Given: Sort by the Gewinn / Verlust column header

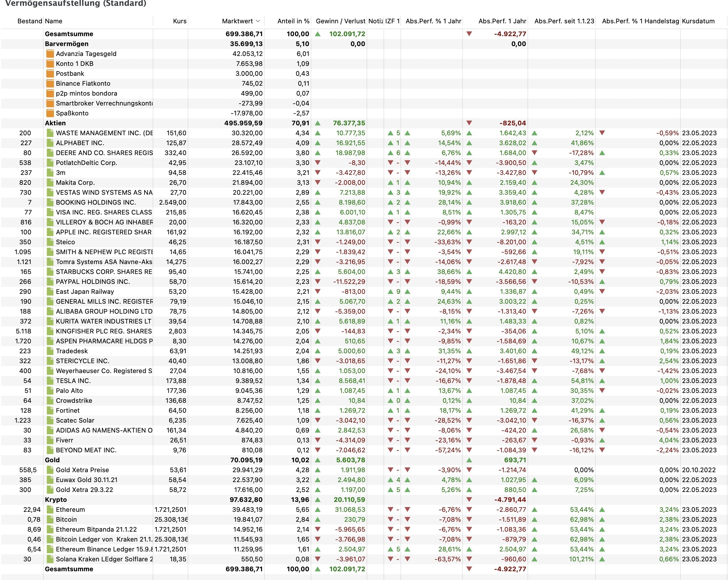Looking at the screenshot, I should click(x=340, y=21).
